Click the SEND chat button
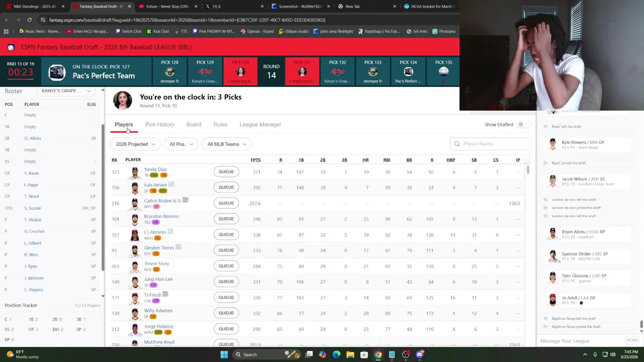The height and width of the screenshot is (362, 644). coord(632,341)
